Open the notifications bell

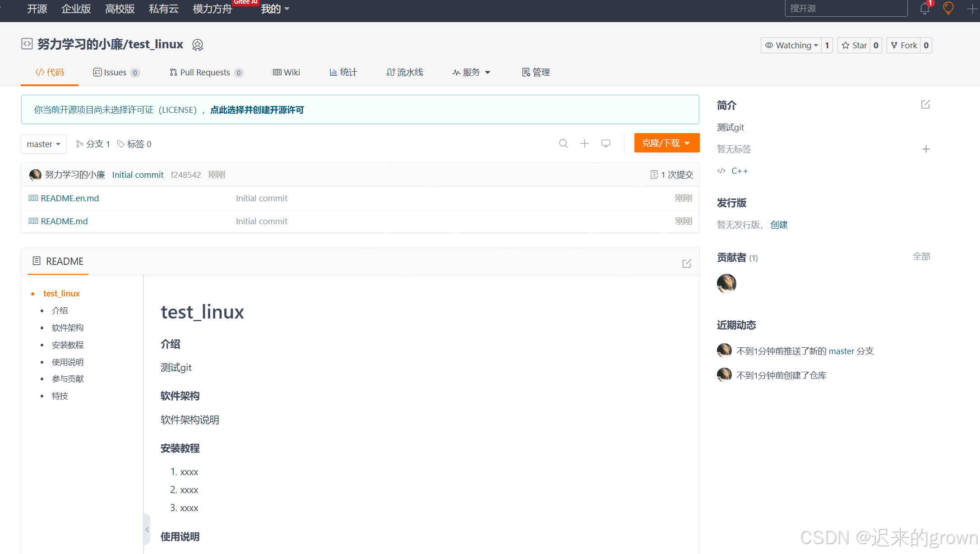[x=924, y=8]
